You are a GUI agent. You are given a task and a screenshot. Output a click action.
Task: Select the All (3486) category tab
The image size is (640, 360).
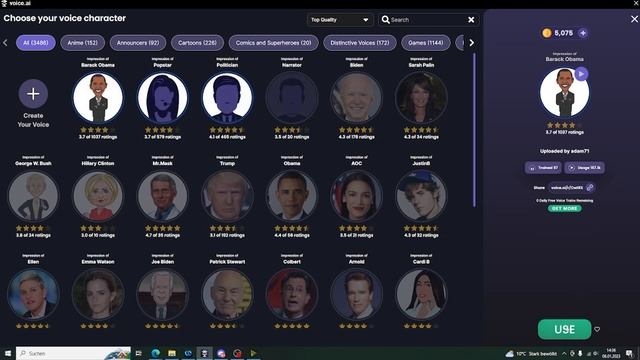tap(36, 43)
